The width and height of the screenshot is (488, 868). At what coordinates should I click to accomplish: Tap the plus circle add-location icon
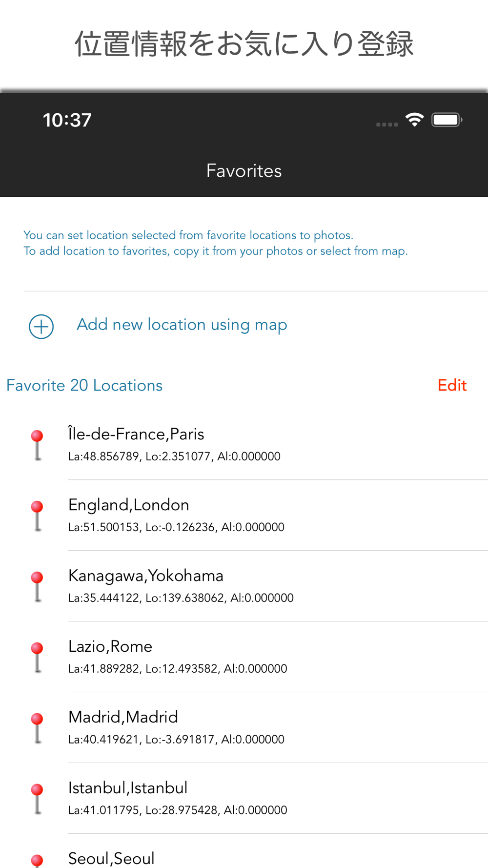(x=41, y=326)
